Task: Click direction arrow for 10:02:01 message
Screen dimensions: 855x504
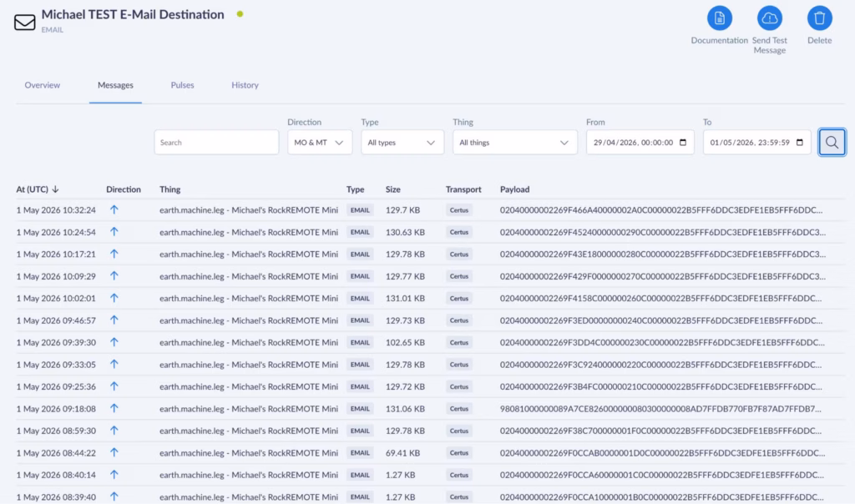Action: tap(114, 298)
